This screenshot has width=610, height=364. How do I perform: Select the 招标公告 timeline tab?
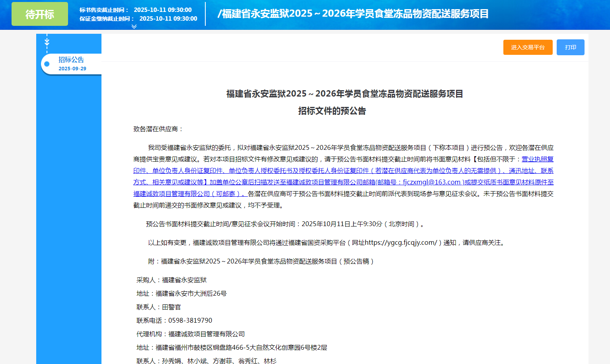pyautogui.click(x=72, y=64)
